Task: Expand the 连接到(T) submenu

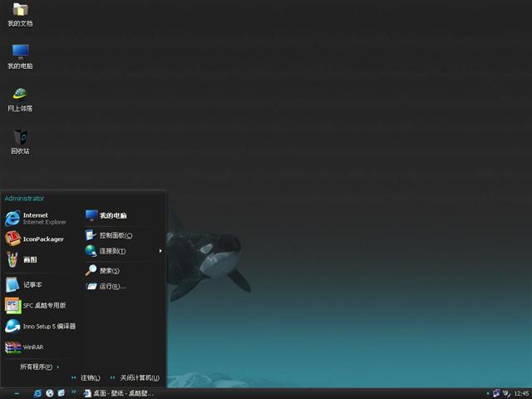Action: [x=124, y=251]
